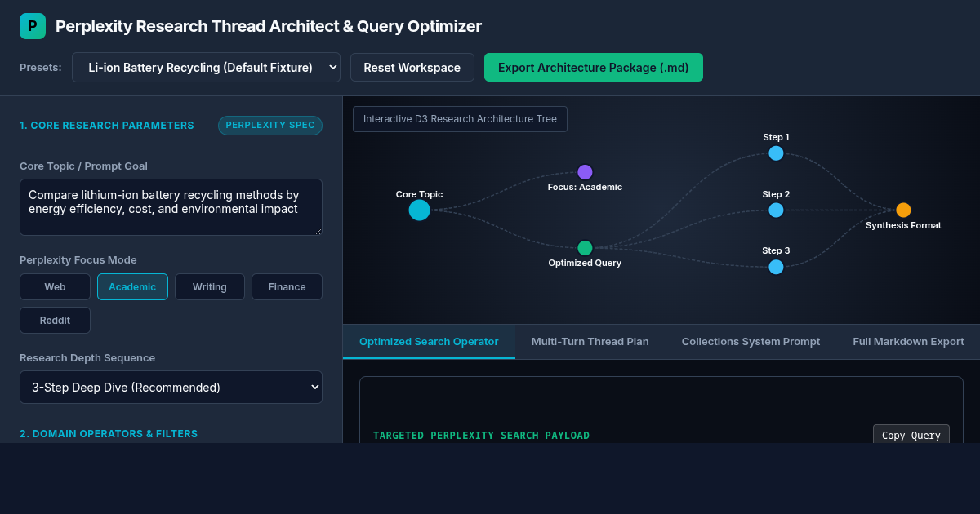Image resolution: width=980 pixels, height=514 pixels.
Task: Click the Core Topic node circle
Action: click(419, 210)
